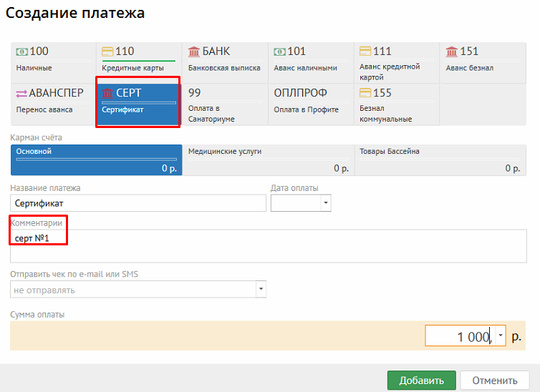Choose the 151 Аванс безнал payment type

tap(482, 59)
